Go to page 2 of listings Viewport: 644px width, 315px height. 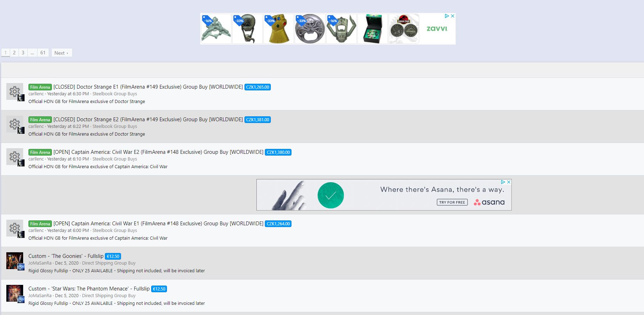pos(14,53)
